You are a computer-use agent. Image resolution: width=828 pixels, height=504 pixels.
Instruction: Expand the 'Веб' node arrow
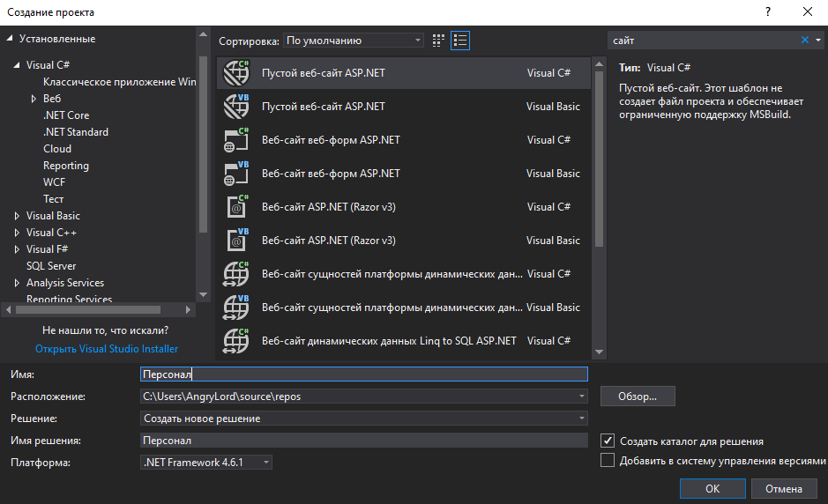pyautogui.click(x=34, y=99)
